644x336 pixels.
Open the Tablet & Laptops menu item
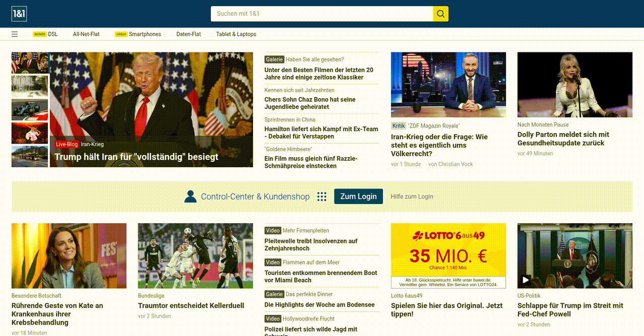click(x=236, y=34)
